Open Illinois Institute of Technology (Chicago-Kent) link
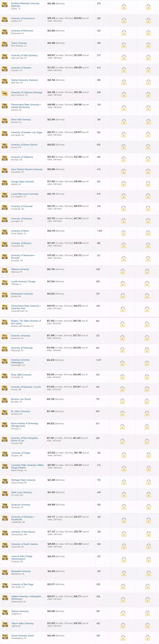The height and width of the screenshot is (644, 159). click(24, 425)
